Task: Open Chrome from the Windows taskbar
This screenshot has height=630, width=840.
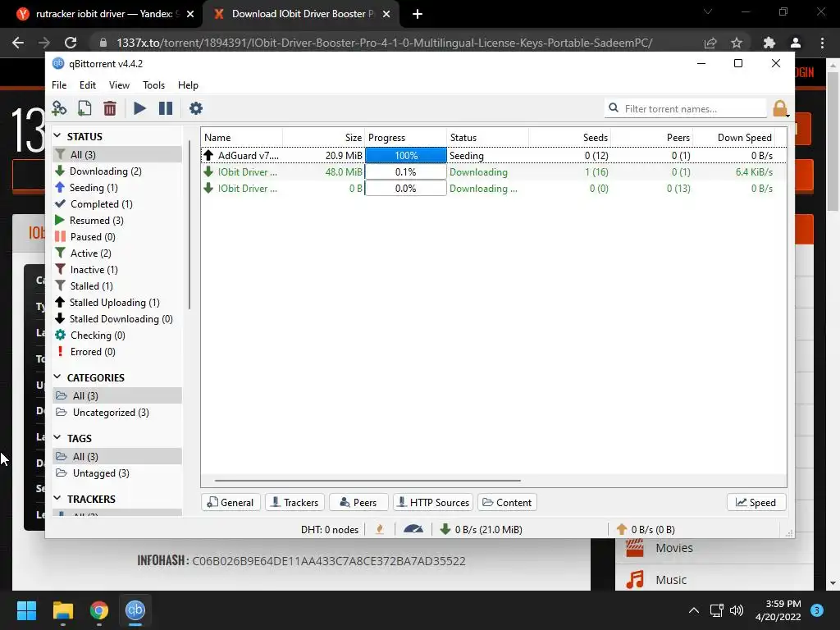Action: pos(99,610)
